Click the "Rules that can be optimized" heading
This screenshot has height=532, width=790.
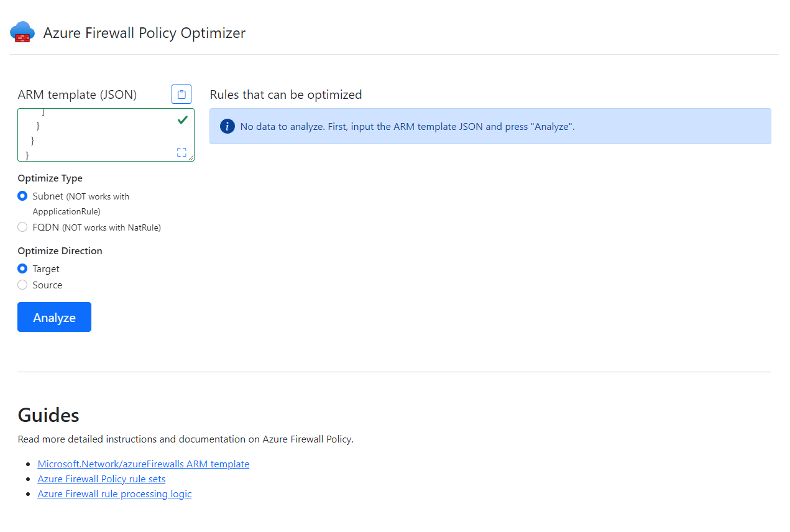click(285, 94)
